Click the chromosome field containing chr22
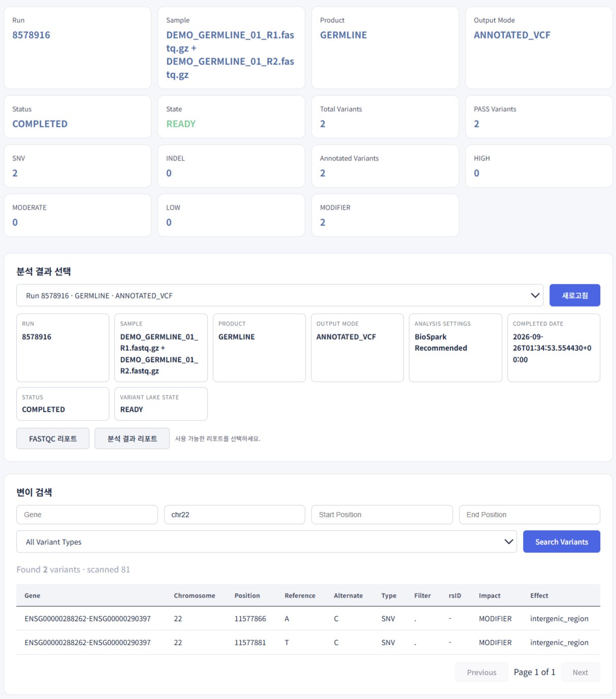Viewport: 616px width, 699px height. pyautogui.click(x=235, y=515)
